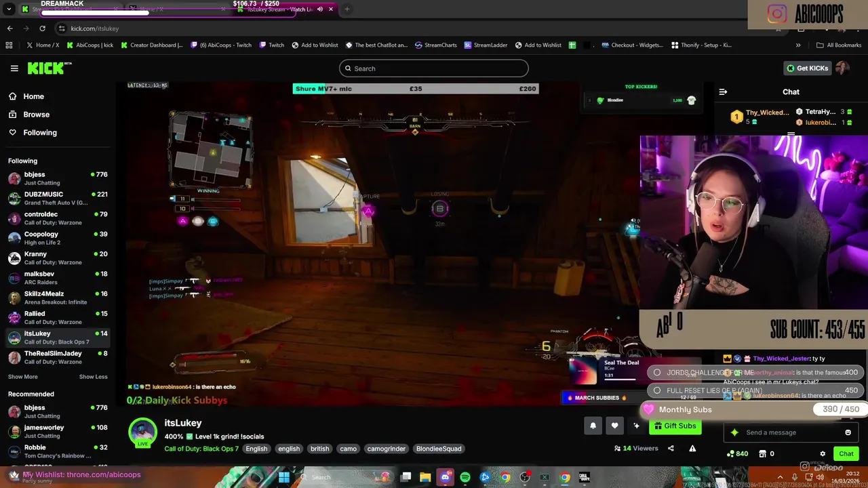
Task: Open DUBZMUSIC channel in Following list
Action: [58, 198]
